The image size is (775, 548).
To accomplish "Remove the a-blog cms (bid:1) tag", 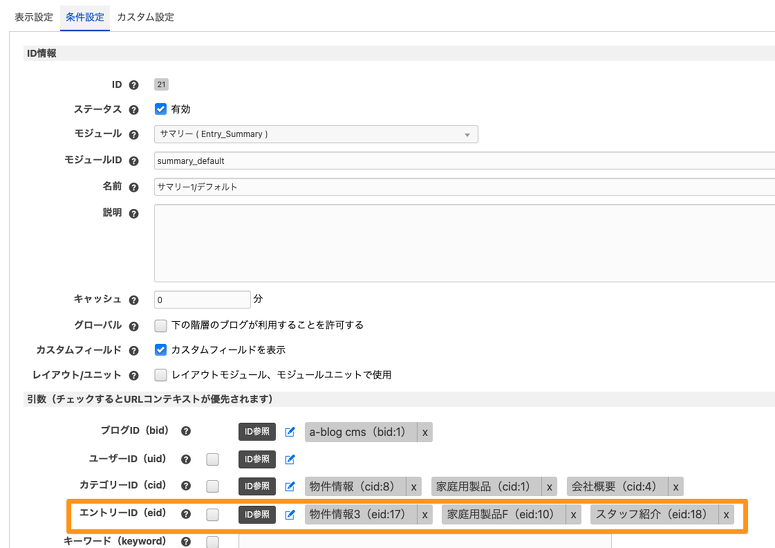I will click(x=425, y=432).
